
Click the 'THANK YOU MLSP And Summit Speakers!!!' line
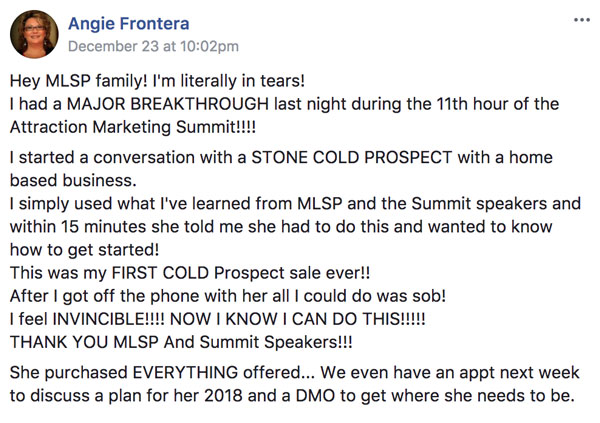coord(181,342)
